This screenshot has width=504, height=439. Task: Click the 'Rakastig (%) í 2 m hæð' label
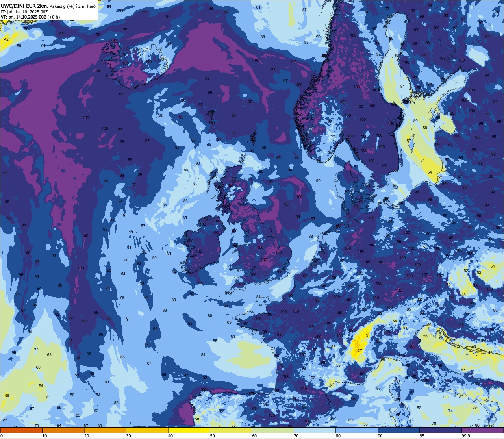tap(73, 6)
